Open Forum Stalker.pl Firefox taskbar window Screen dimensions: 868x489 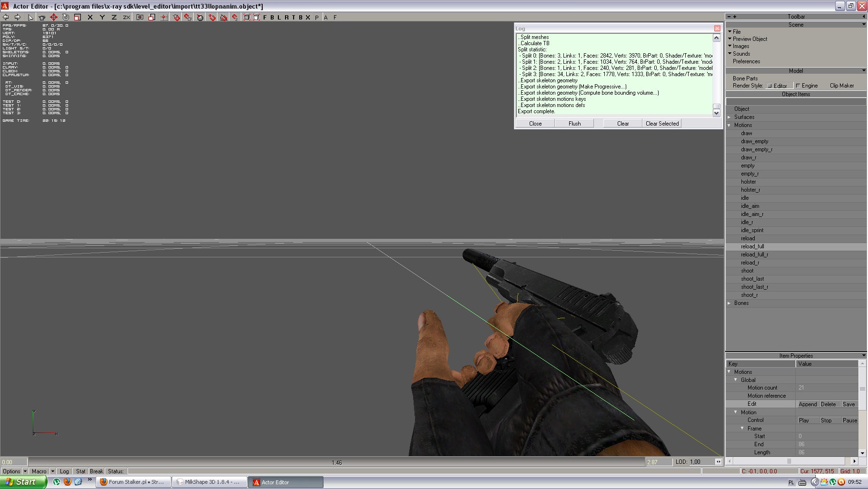pyautogui.click(x=134, y=482)
